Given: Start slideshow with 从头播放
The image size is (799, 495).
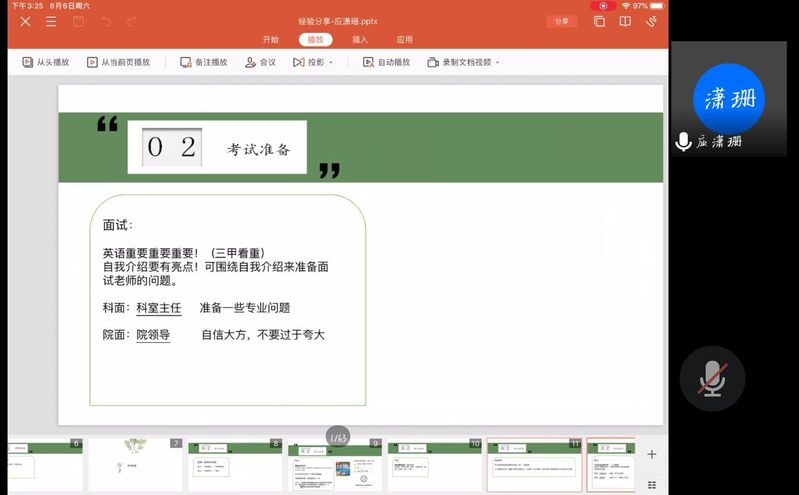Looking at the screenshot, I should (x=46, y=62).
